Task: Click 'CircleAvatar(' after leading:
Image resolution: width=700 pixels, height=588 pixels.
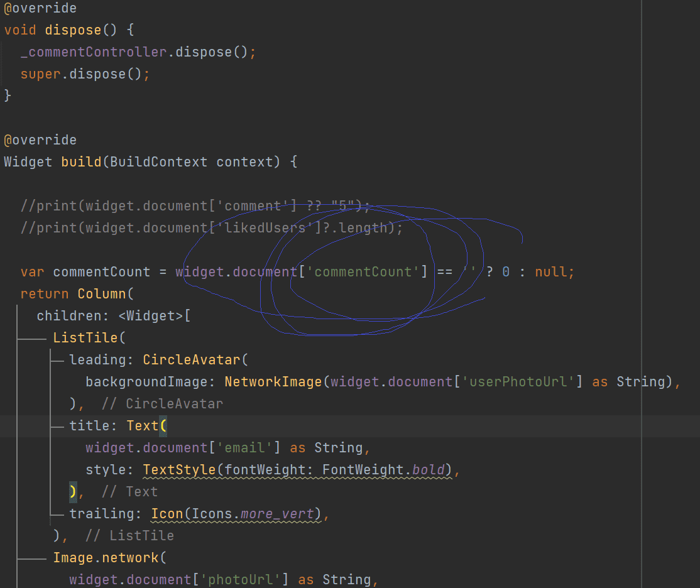Action: point(195,359)
